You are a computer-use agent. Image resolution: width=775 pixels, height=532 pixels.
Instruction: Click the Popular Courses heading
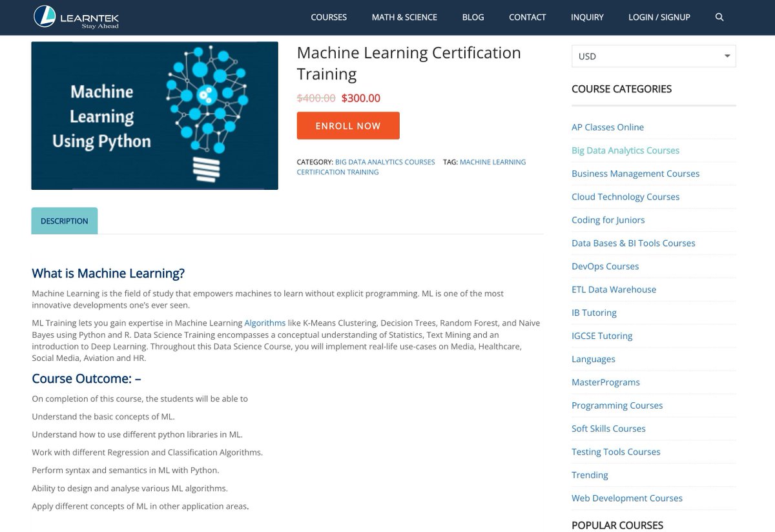[617, 526]
